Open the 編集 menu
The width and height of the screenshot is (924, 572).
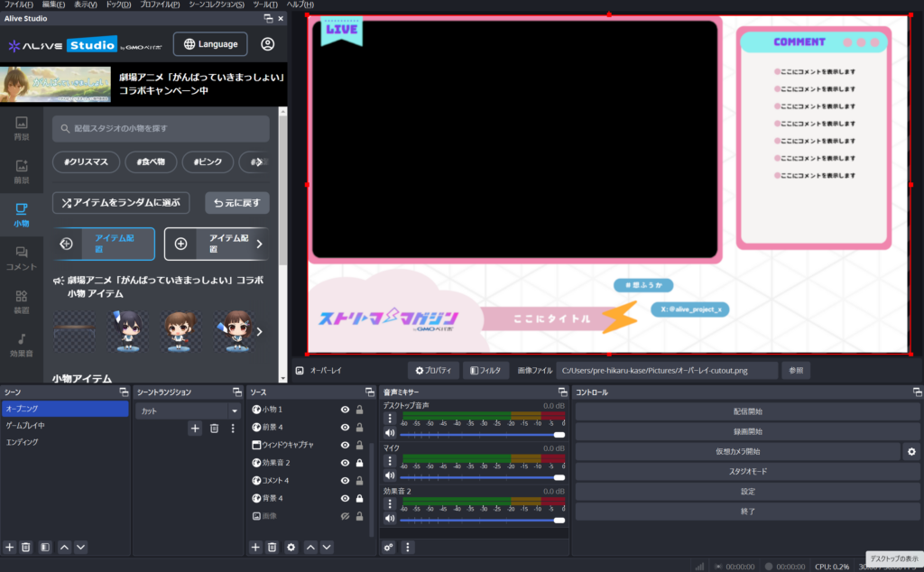pyautogui.click(x=53, y=5)
